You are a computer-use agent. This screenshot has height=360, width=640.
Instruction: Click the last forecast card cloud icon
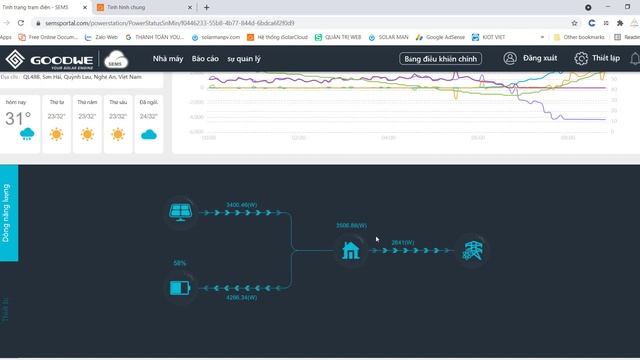[x=149, y=134]
